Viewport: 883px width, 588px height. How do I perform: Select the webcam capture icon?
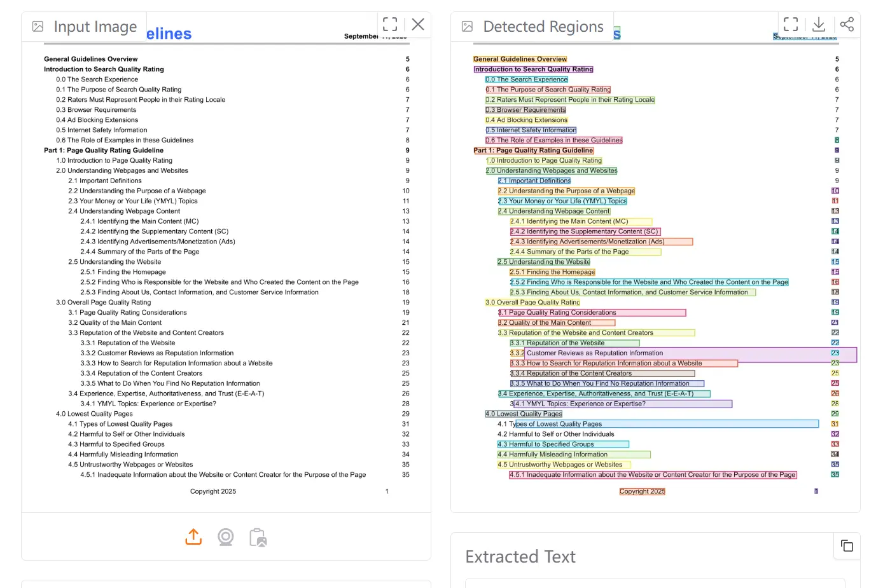pos(226,537)
